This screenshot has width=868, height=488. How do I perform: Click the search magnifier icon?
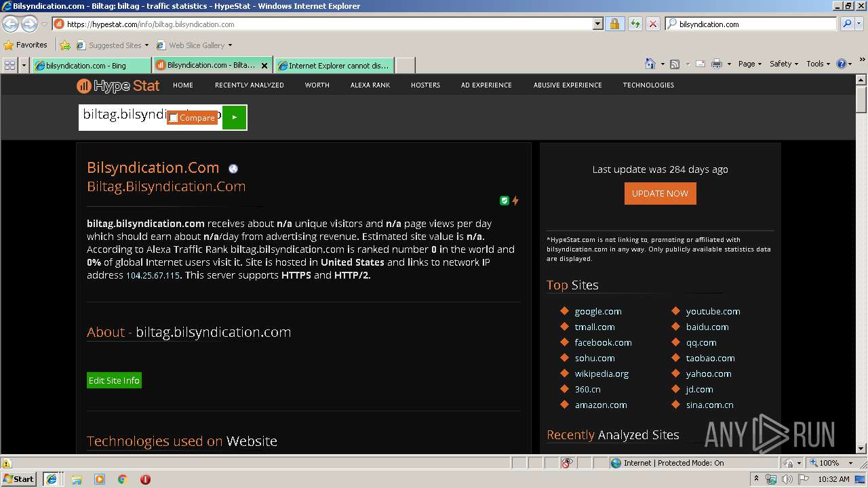click(x=846, y=24)
